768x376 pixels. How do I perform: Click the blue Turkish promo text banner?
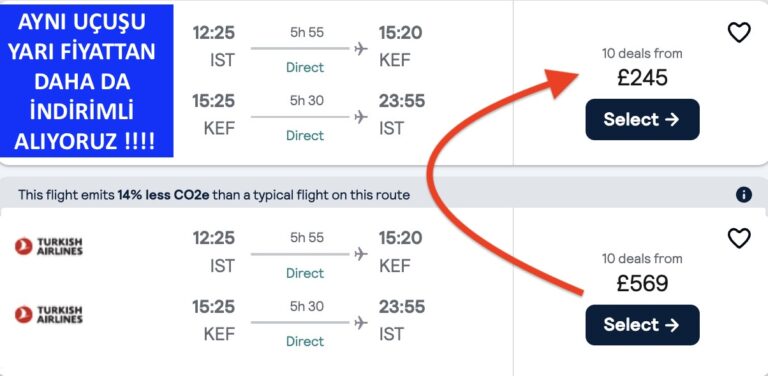tap(87, 81)
